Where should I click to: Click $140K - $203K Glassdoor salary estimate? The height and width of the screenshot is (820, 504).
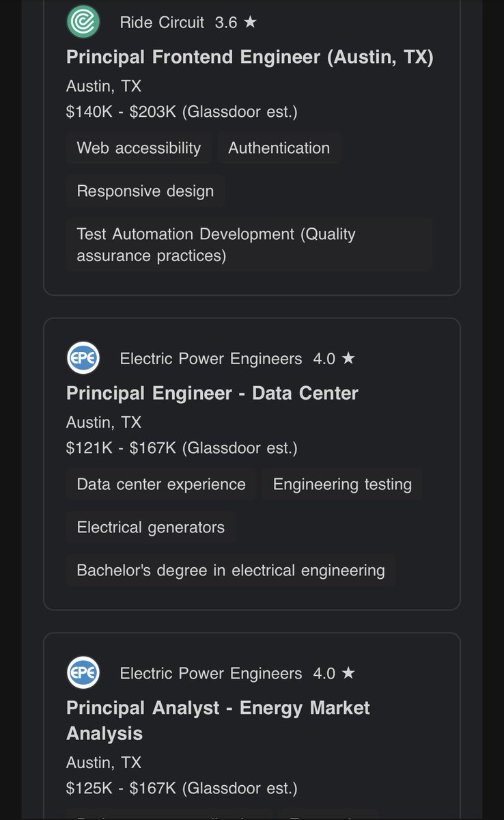click(182, 111)
